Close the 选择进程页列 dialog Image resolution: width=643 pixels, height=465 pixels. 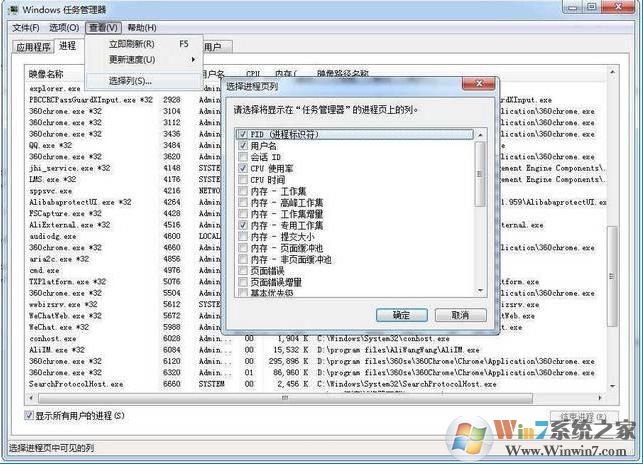click(x=478, y=84)
